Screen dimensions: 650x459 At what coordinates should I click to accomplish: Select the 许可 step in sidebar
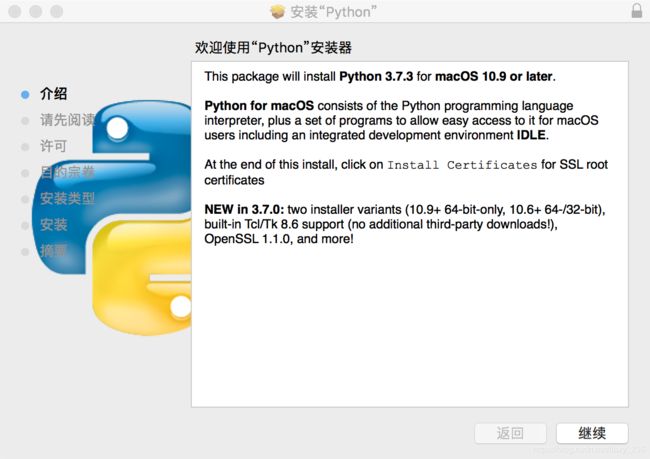click(53, 146)
